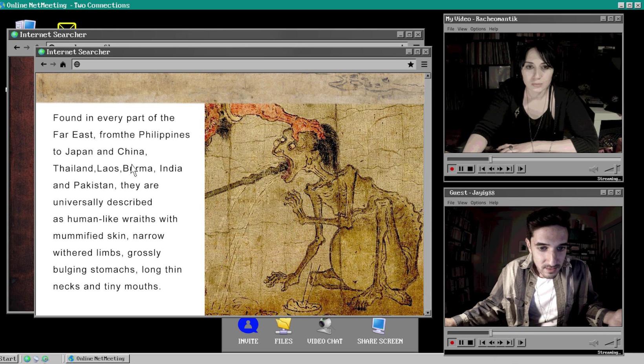Click the ghost scroll painting image
Viewport: 644px width, 364px height.
point(314,209)
